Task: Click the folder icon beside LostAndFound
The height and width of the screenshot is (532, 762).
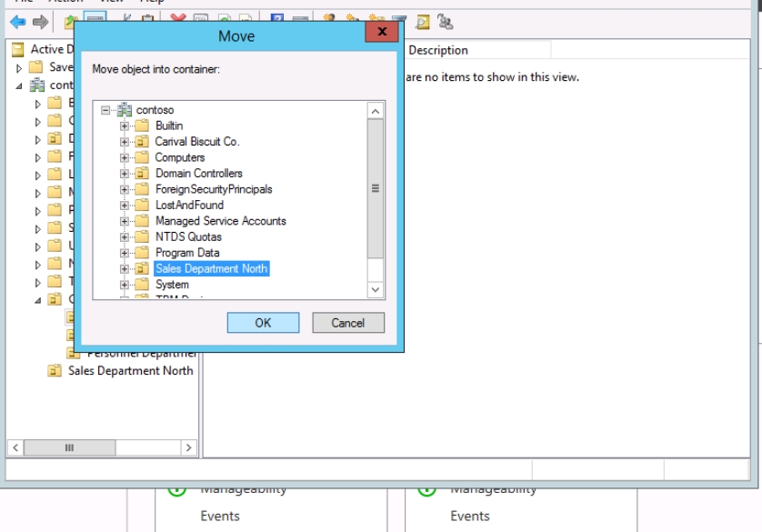Action: pos(142,205)
